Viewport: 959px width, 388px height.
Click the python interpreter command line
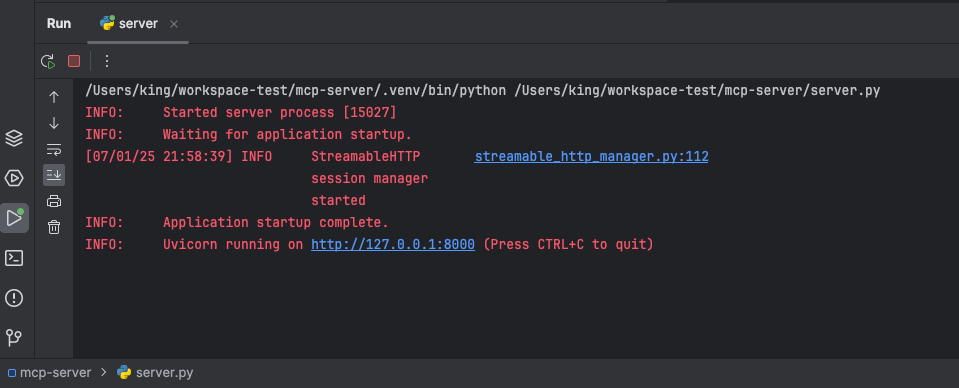click(483, 91)
